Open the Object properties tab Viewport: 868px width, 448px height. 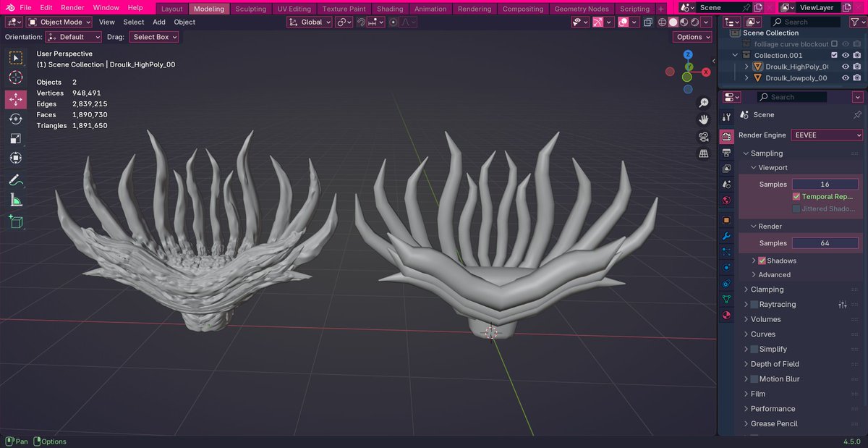point(726,220)
